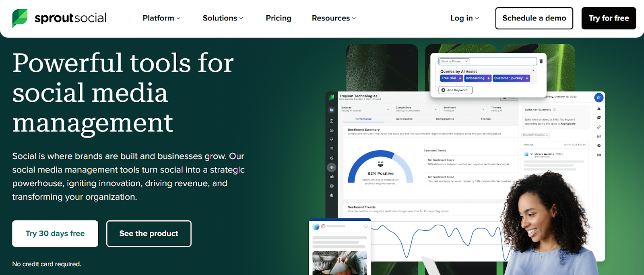Click the Net Sentiment Score card

pyautogui.click(x=471, y=162)
